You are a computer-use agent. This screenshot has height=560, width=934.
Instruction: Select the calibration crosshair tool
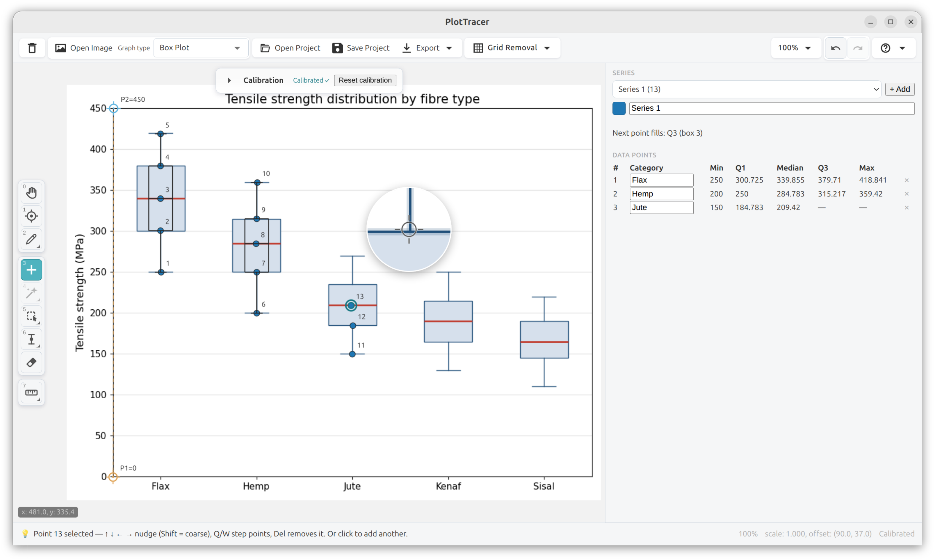click(x=31, y=216)
